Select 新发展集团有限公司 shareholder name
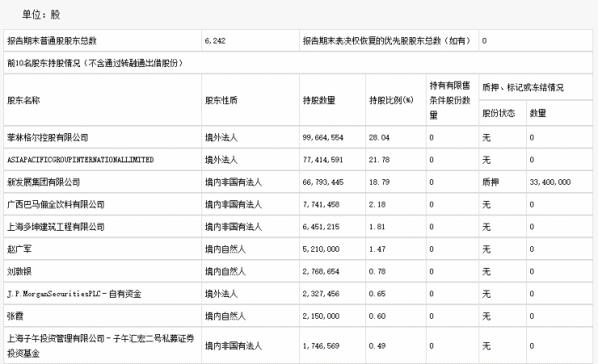 44,182
